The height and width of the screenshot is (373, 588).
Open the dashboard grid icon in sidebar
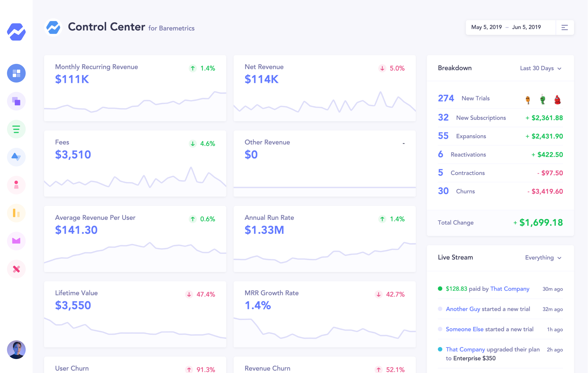(x=16, y=73)
